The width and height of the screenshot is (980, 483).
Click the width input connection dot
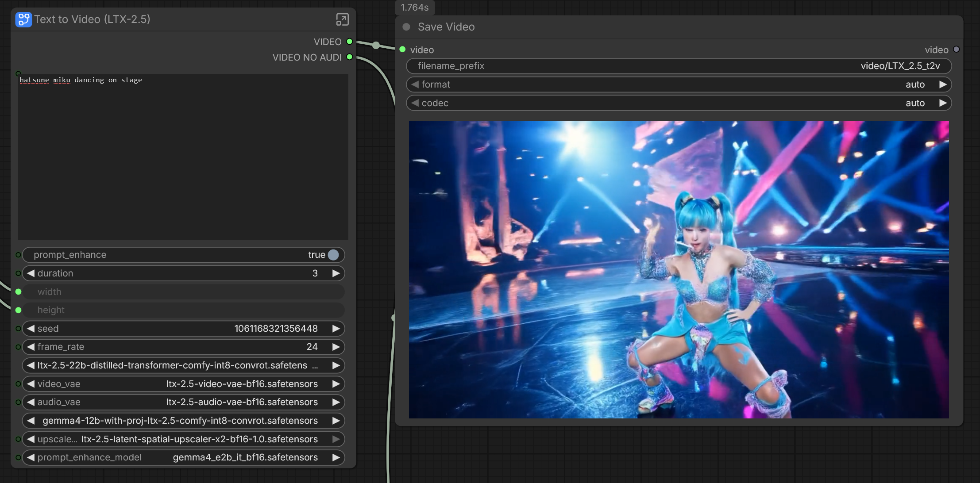tap(18, 292)
